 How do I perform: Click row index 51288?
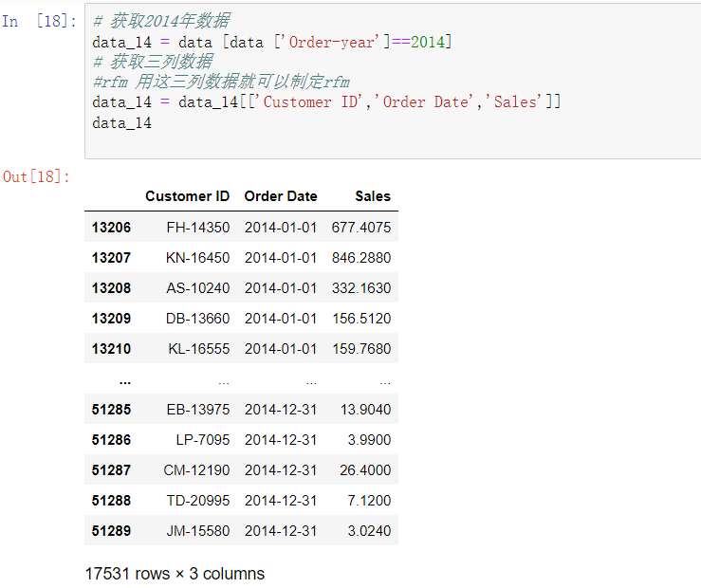[111, 501]
